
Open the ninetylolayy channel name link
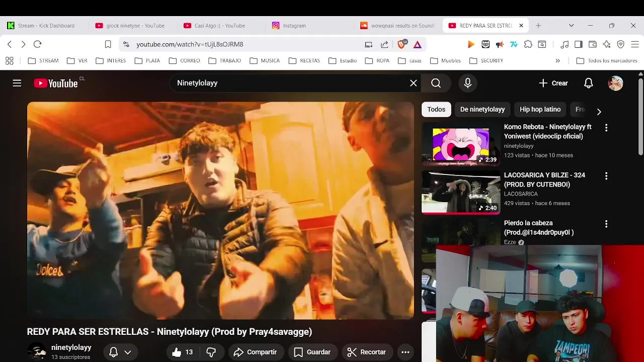tap(71, 347)
